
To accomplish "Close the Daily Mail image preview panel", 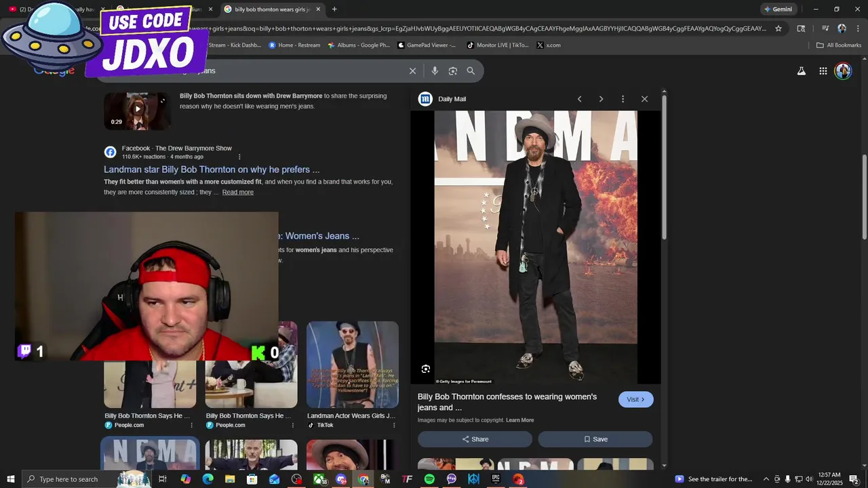I will pos(644,99).
